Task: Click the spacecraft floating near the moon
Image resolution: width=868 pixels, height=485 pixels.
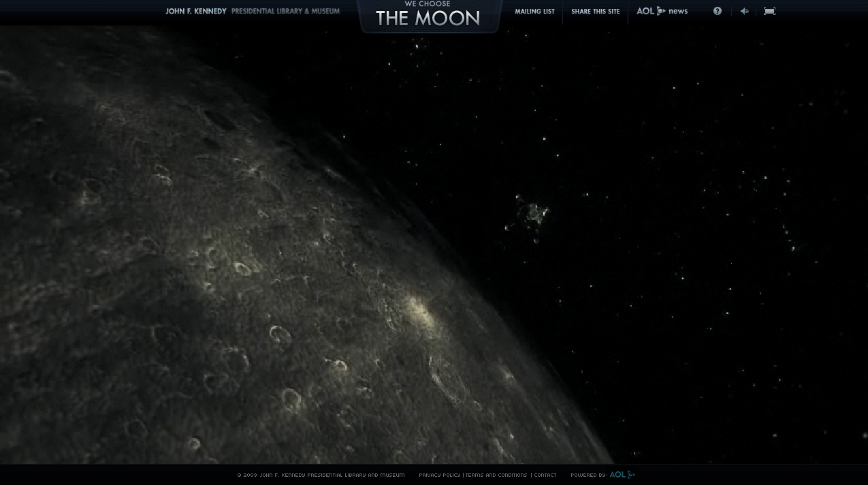Action: click(x=529, y=216)
